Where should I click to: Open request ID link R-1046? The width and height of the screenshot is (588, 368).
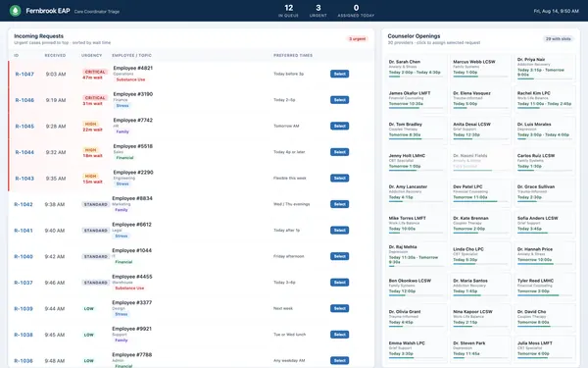tap(24, 100)
